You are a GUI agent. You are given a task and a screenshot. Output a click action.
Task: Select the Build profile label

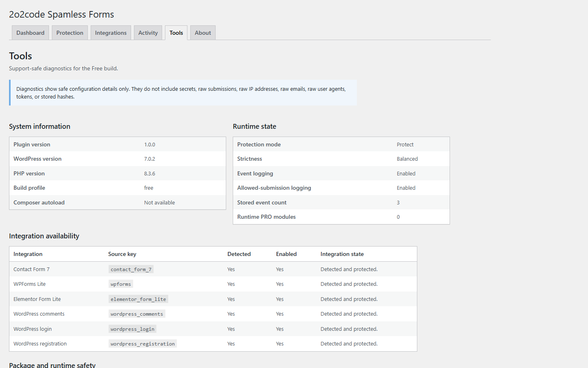pyautogui.click(x=29, y=188)
